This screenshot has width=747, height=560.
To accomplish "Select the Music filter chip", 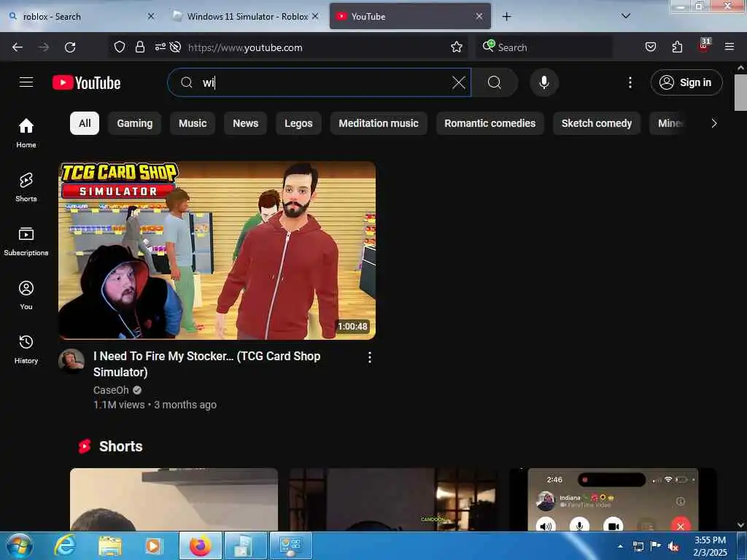I will coord(193,123).
